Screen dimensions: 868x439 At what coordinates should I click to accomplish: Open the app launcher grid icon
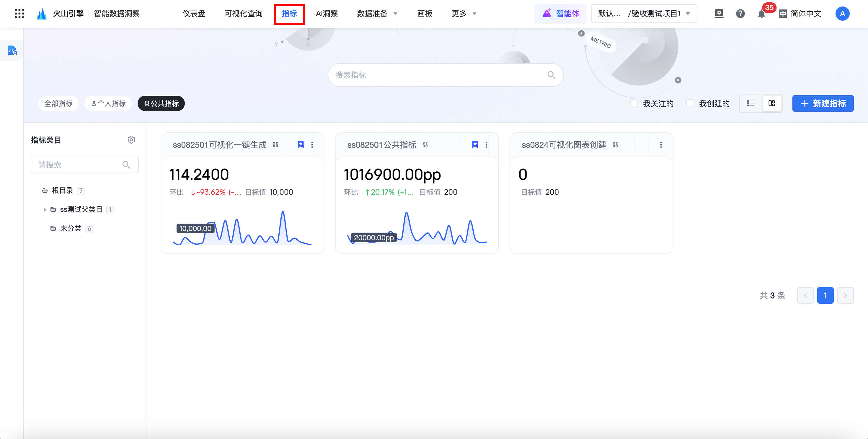(x=19, y=14)
